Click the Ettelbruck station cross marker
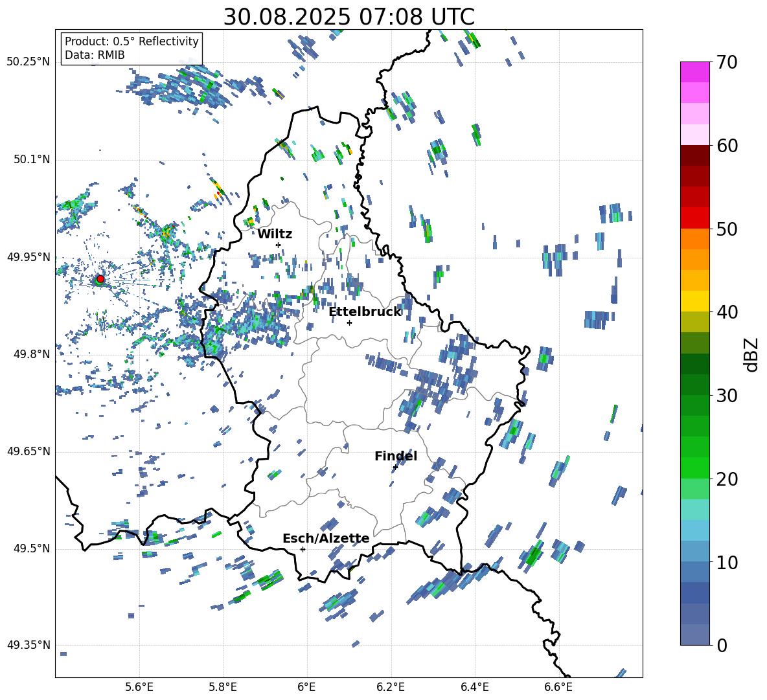Viewport: 767px width, 700px height. [349, 322]
